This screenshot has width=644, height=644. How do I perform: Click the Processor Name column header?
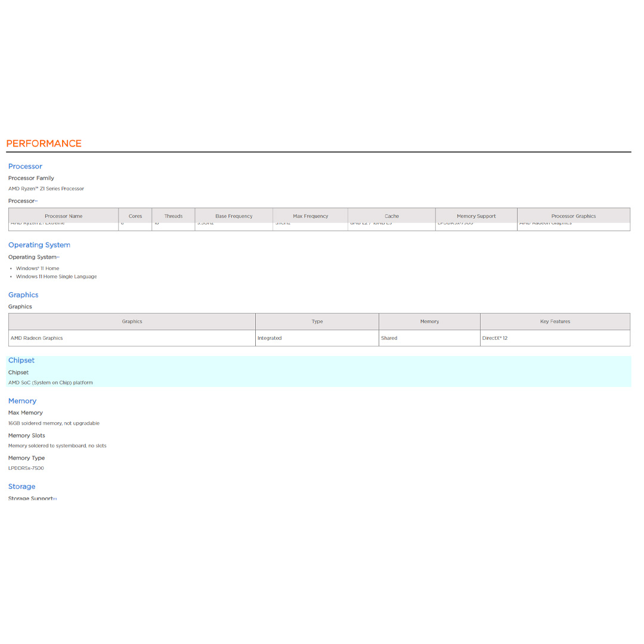tap(63, 216)
